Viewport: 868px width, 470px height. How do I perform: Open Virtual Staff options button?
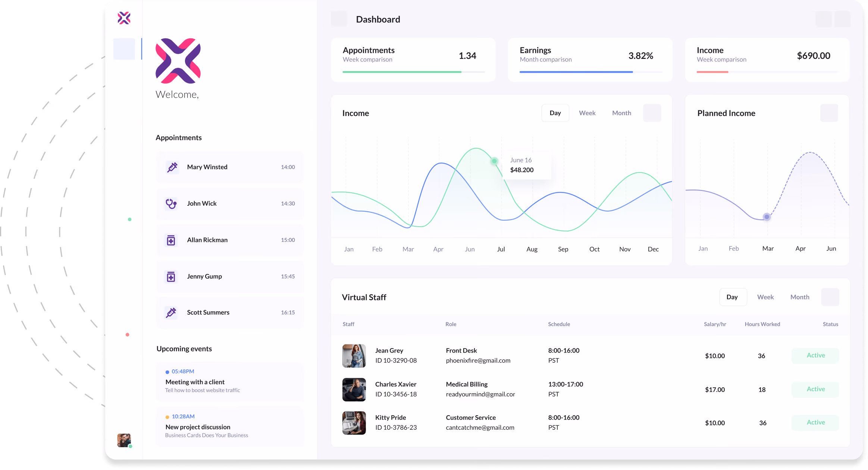[830, 297]
